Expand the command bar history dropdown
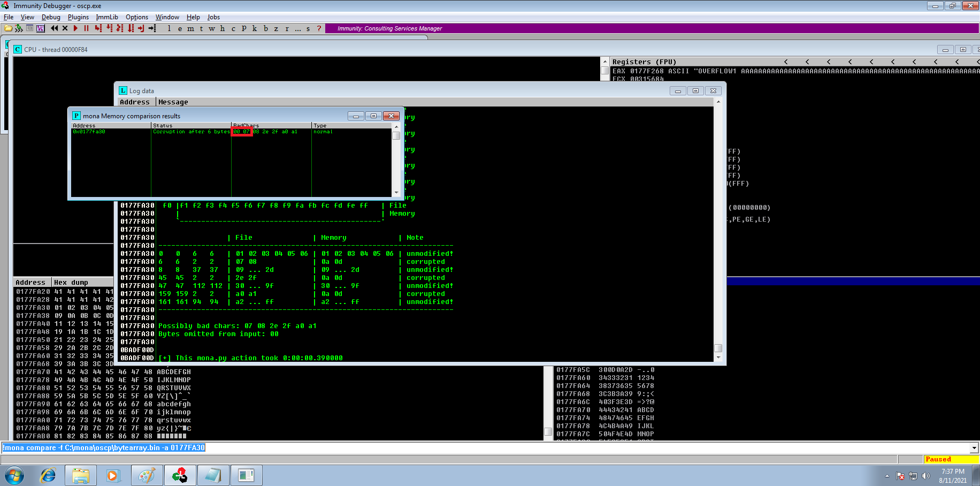The height and width of the screenshot is (486, 980). point(974,448)
